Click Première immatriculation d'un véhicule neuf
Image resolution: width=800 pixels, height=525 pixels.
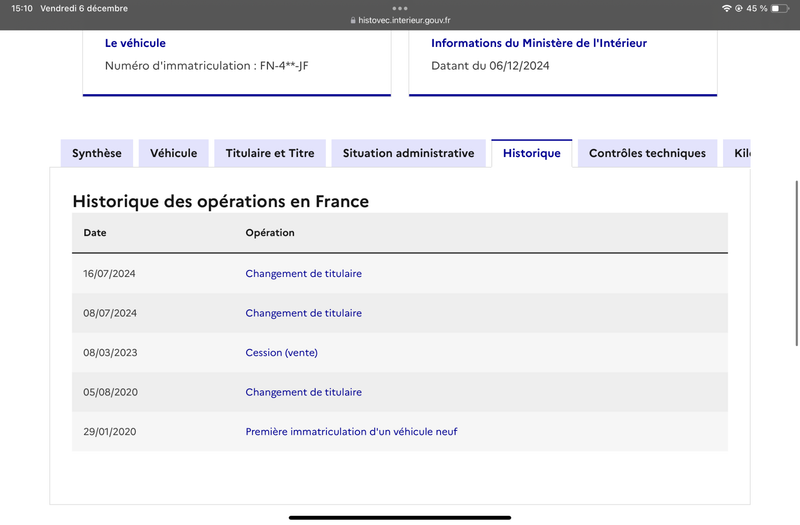(x=352, y=432)
